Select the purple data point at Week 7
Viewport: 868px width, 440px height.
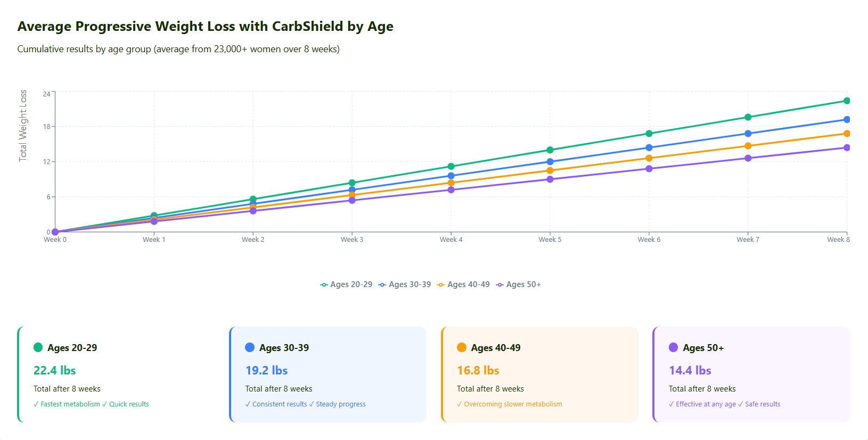click(x=748, y=158)
